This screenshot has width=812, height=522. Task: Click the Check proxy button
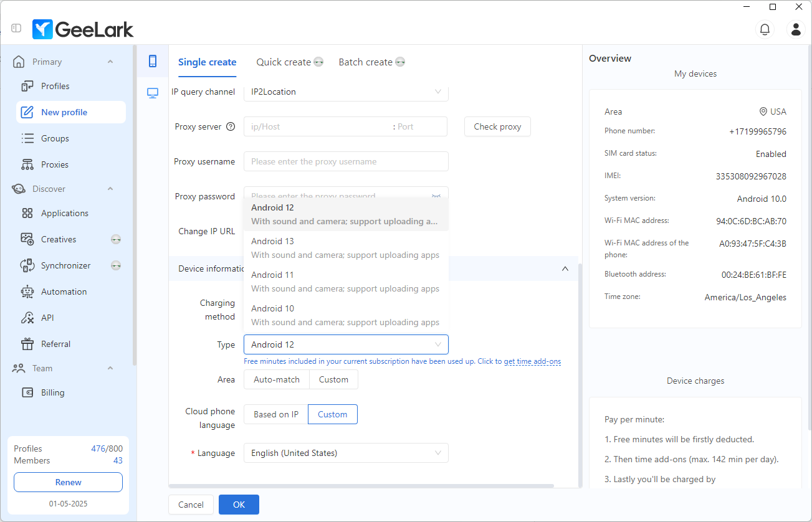[x=497, y=126]
